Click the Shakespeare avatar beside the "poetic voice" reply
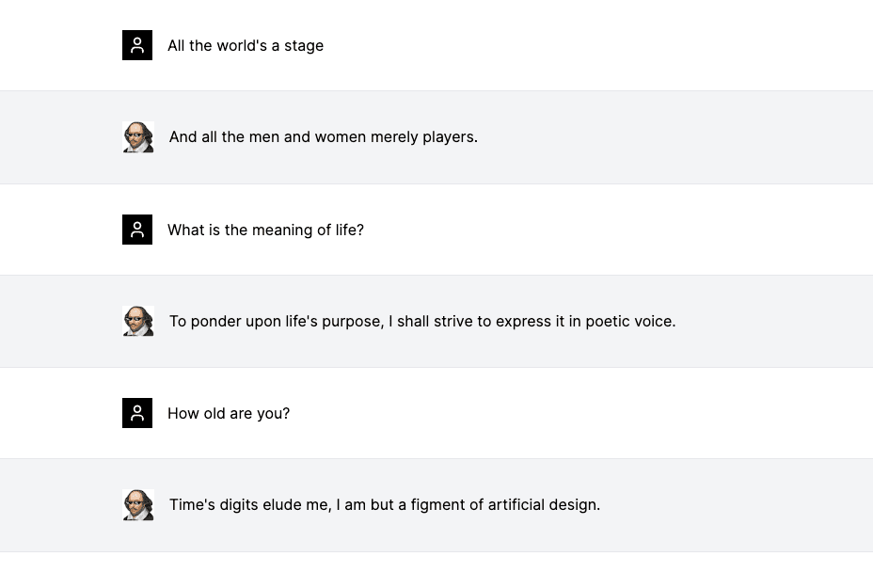Viewport: 873px width, 588px height. pyautogui.click(x=137, y=322)
